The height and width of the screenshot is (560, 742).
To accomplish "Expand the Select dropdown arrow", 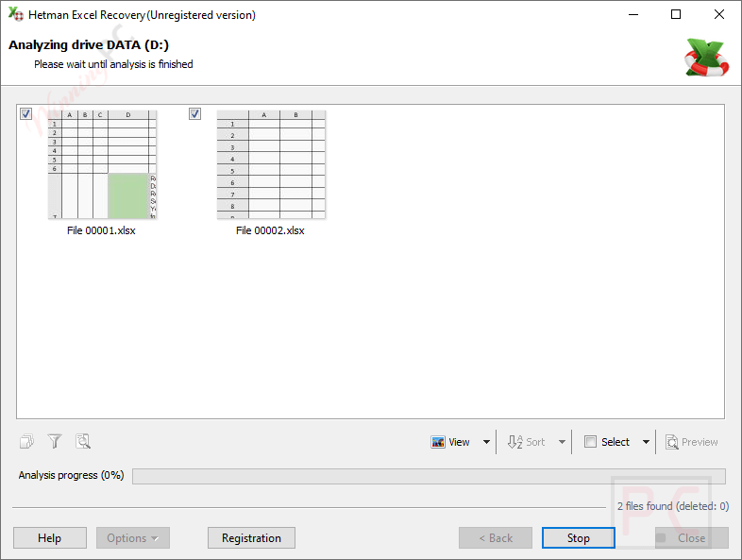I will point(646,442).
